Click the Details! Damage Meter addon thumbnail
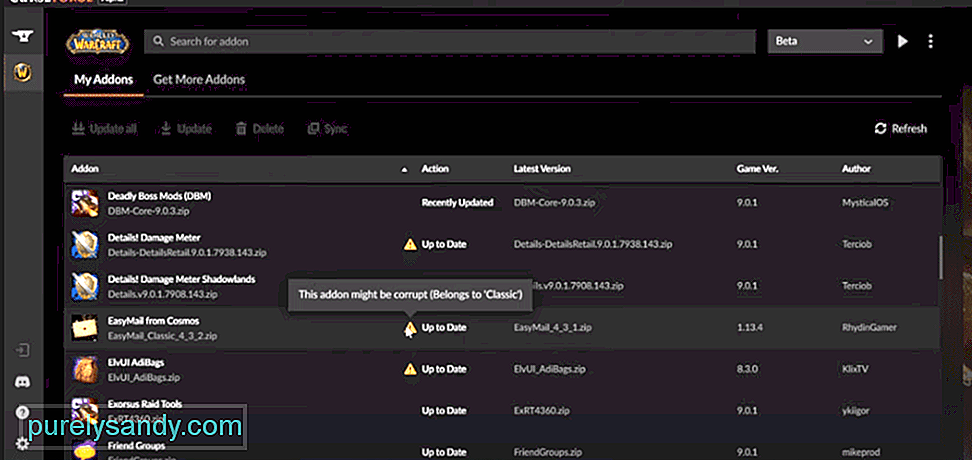 click(x=85, y=244)
